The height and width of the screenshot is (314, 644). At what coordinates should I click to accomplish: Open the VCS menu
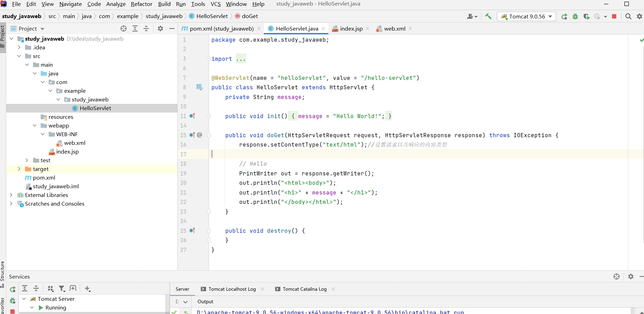216,4
